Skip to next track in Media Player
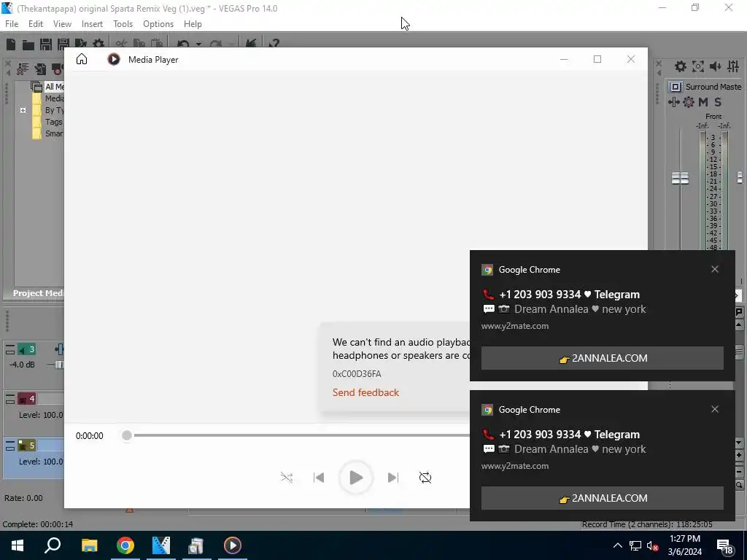 click(393, 477)
